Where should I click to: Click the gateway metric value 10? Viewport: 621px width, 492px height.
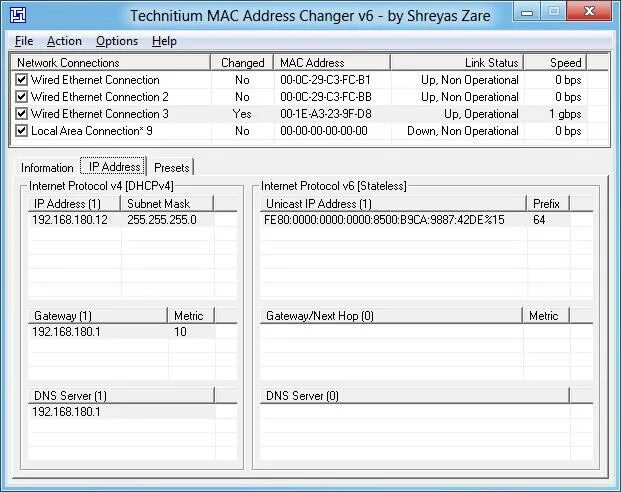point(180,332)
